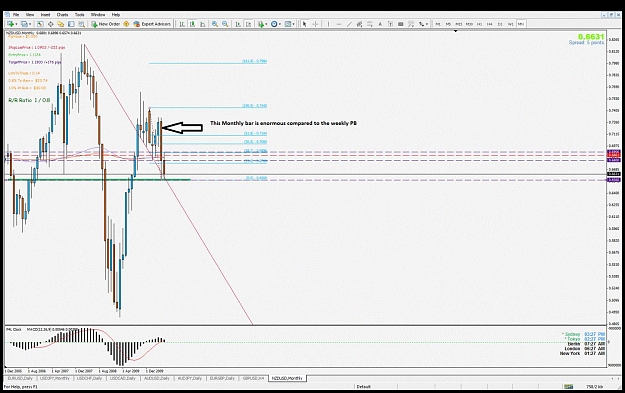Expand the New Chart dropdown arrow

[16, 24]
